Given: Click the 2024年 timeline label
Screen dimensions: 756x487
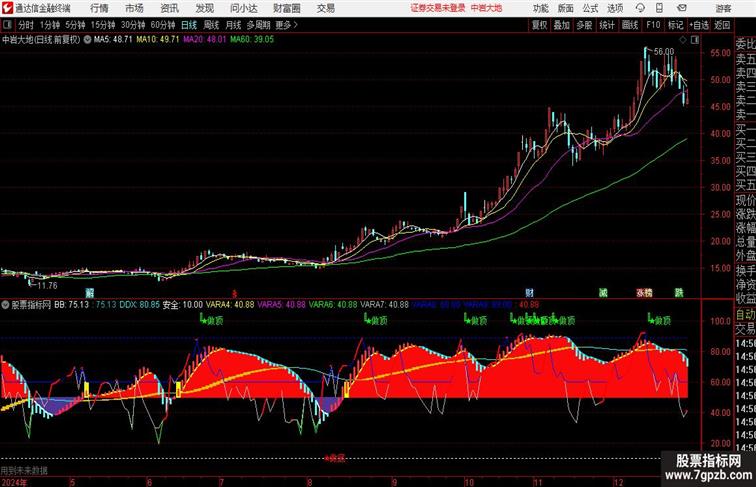Looking at the screenshot, I should point(14,482).
